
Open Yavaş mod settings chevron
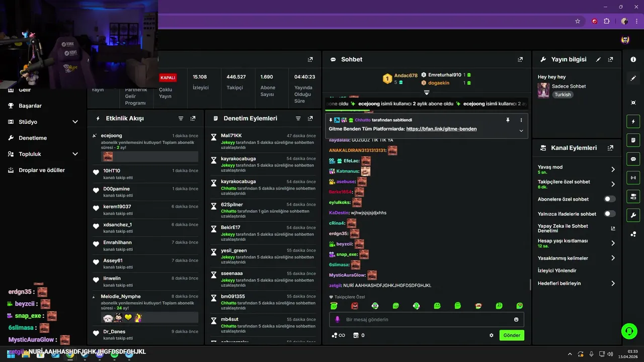coord(613,169)
